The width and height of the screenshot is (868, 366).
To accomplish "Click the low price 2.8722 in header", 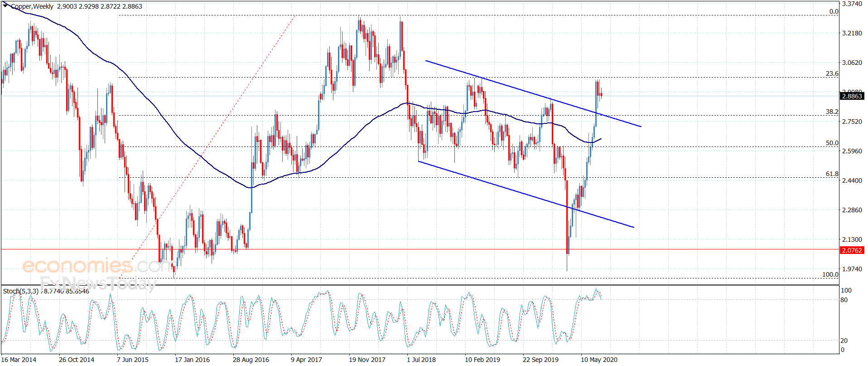I will [111, 6].
